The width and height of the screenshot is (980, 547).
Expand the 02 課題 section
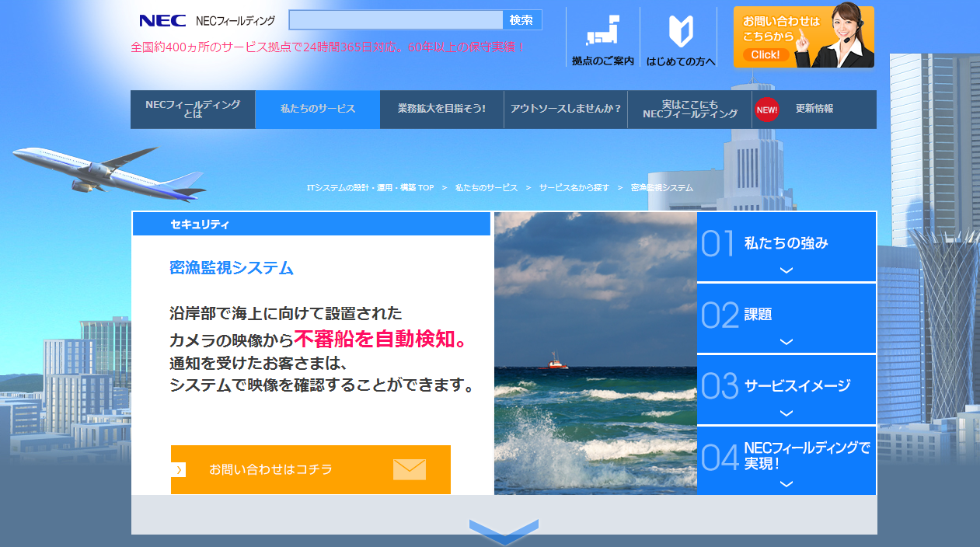point(786,318)
